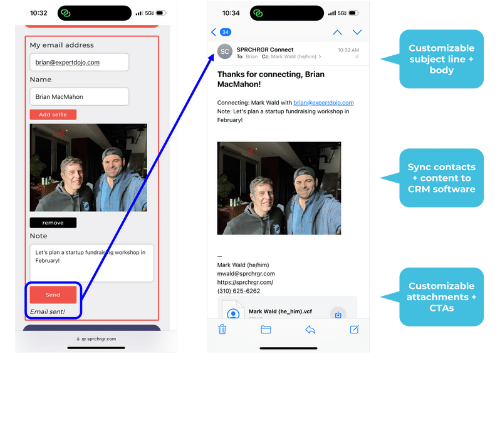Tap the compose new message icon
The height and width of the screenshot is (426, 500).
pos(354,329)
